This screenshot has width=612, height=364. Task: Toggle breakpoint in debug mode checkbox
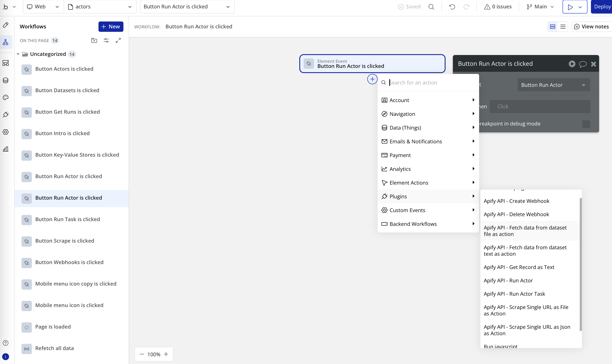pyautogui.click(x=586, y=124)
